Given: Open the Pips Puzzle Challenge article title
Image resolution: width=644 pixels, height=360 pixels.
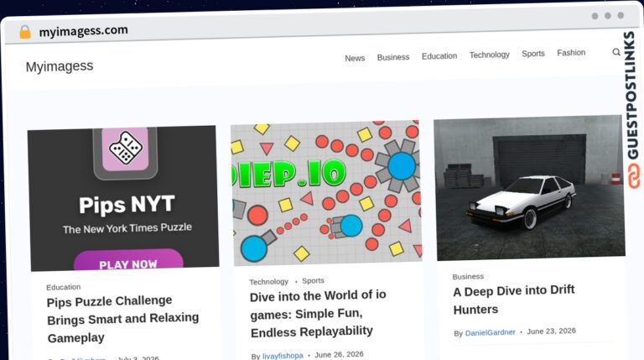Looking at the screenshot, I should 122,319.
